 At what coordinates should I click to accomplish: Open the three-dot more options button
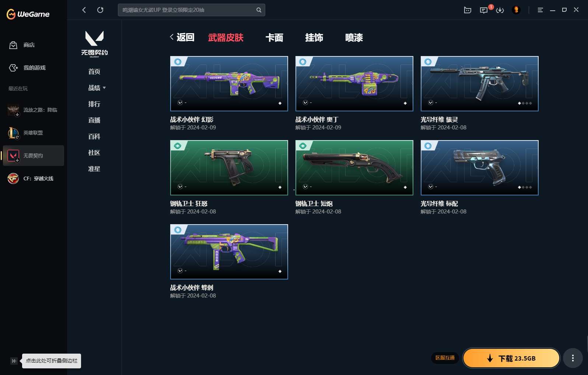(x=573, y=358)
